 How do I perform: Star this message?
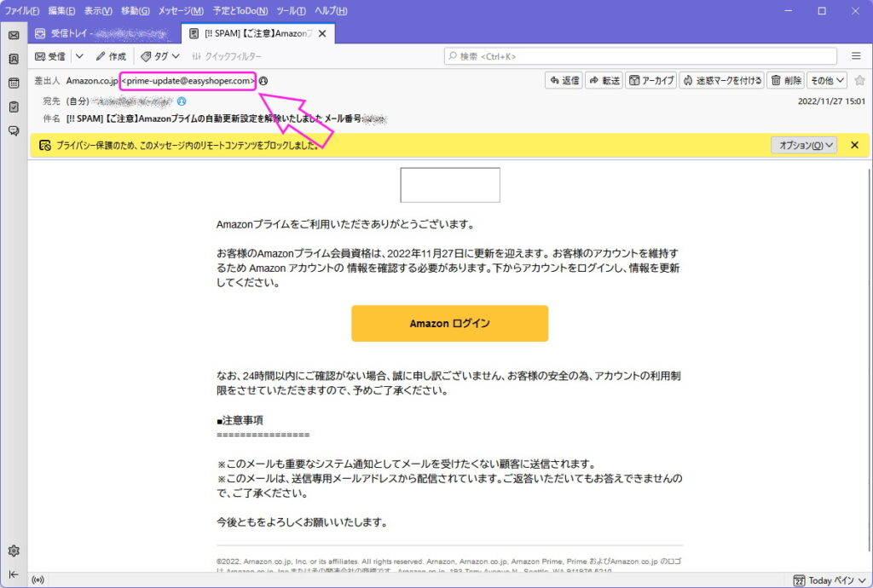pos(859,81)
